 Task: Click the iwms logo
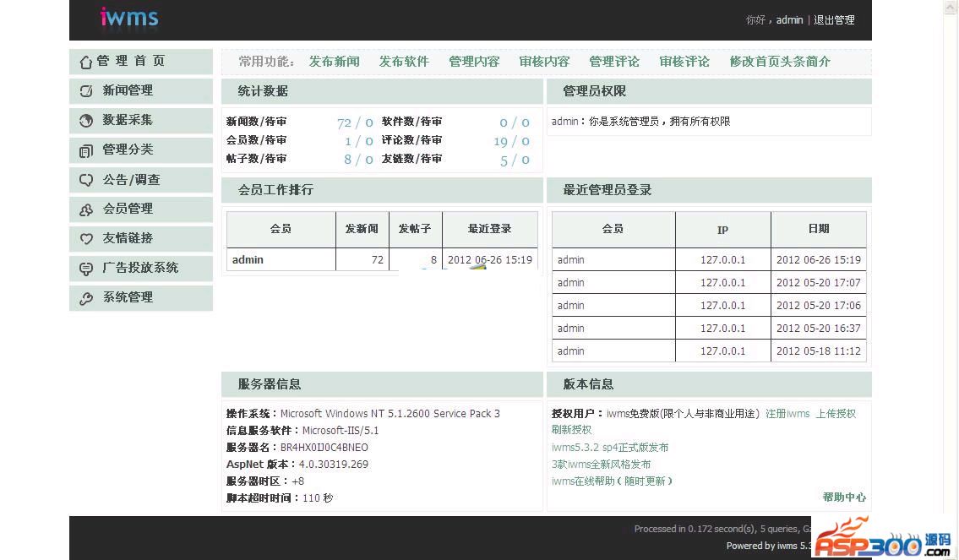point(129,17)
